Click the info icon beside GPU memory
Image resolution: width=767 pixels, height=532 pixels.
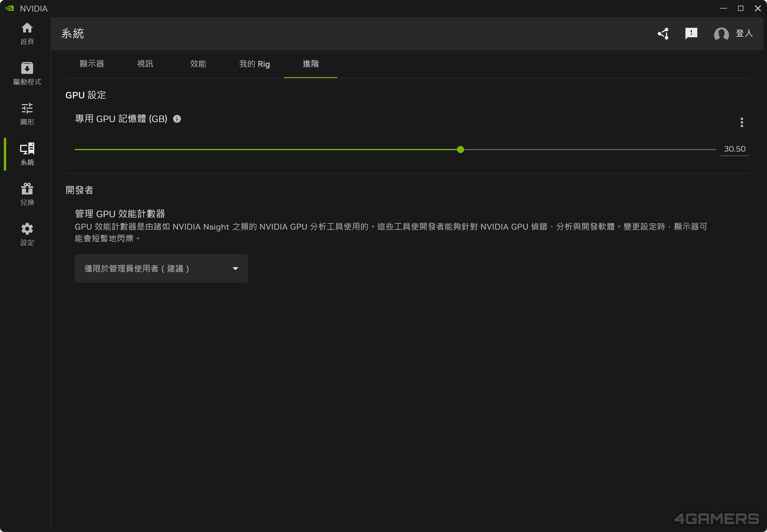coord(177,119)
